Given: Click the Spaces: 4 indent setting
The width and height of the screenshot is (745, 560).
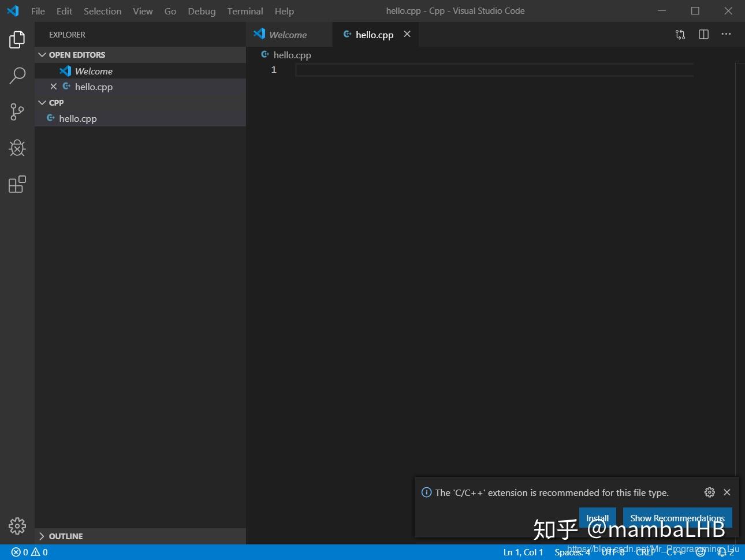Looking at the screenshot, I should point(571,552).
